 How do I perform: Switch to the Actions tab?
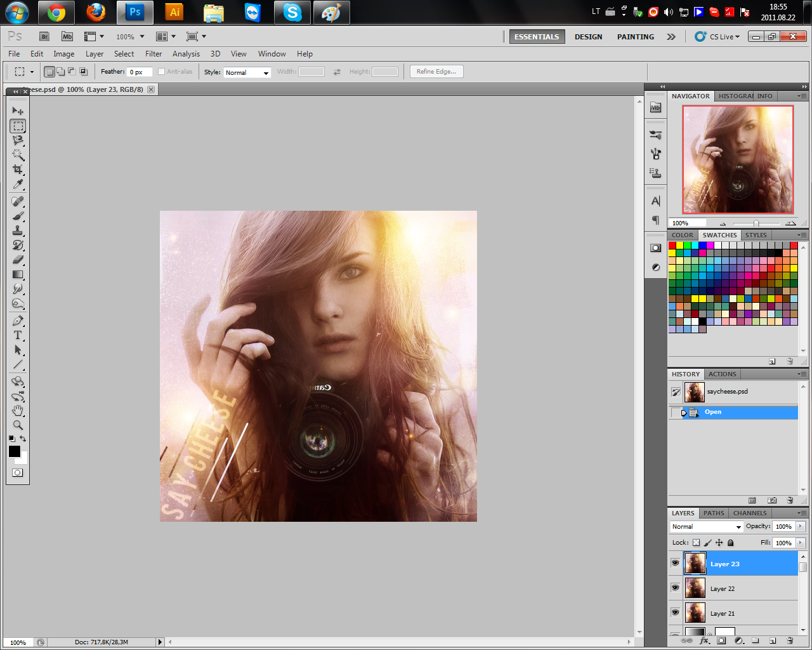pos(723,374)
